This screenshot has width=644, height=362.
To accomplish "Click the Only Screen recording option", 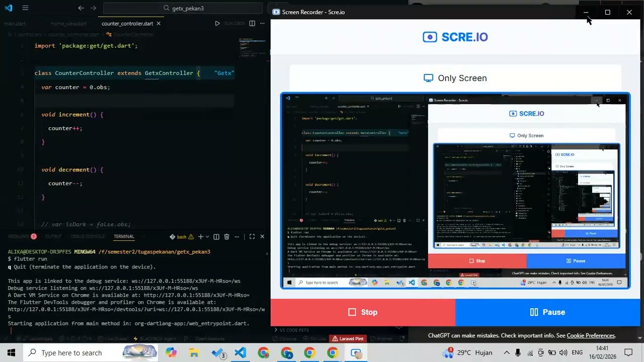I will coord(455,78).
